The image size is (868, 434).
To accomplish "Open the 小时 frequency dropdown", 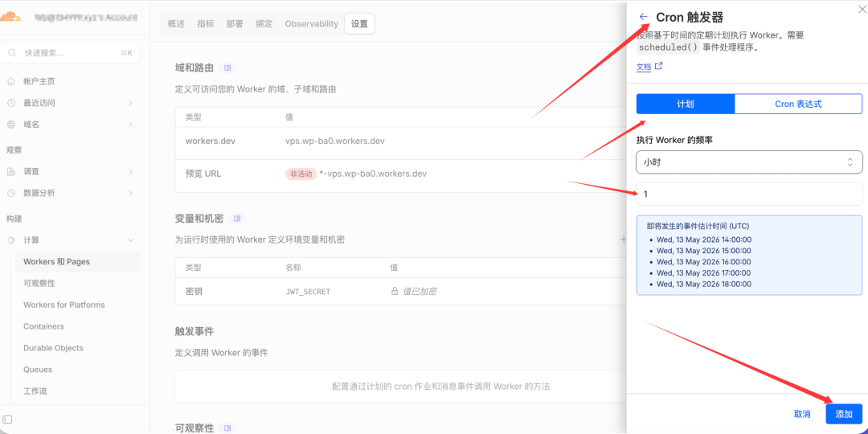I will 749,162.
